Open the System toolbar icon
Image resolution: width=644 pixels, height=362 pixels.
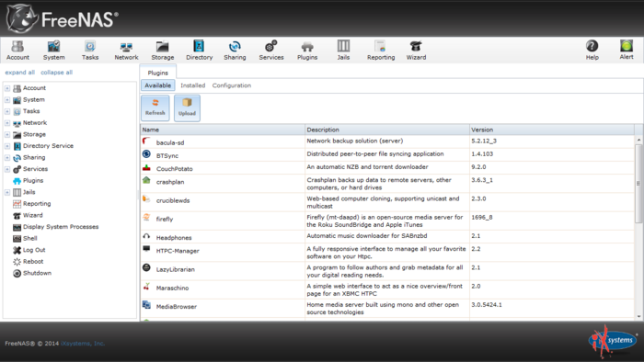(x=53, y=50)
